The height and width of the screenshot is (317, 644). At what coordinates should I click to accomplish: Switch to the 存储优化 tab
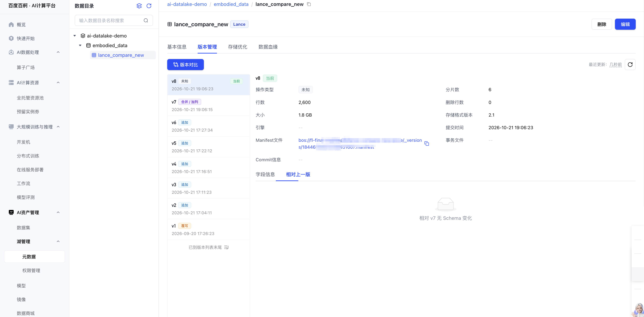(x=238, y=47)
